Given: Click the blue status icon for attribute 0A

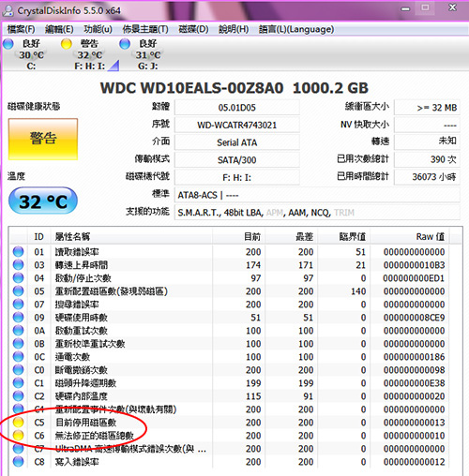Looking at the screenshot, I should 18,330.
